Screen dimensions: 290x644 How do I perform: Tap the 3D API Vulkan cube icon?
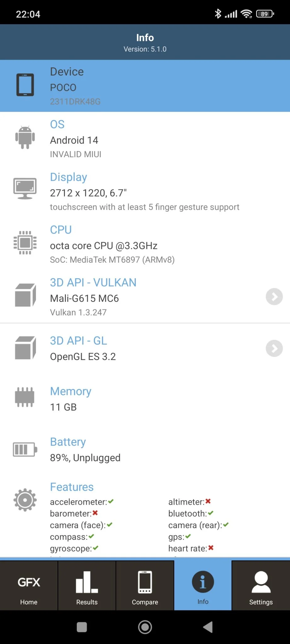point(25,295)
